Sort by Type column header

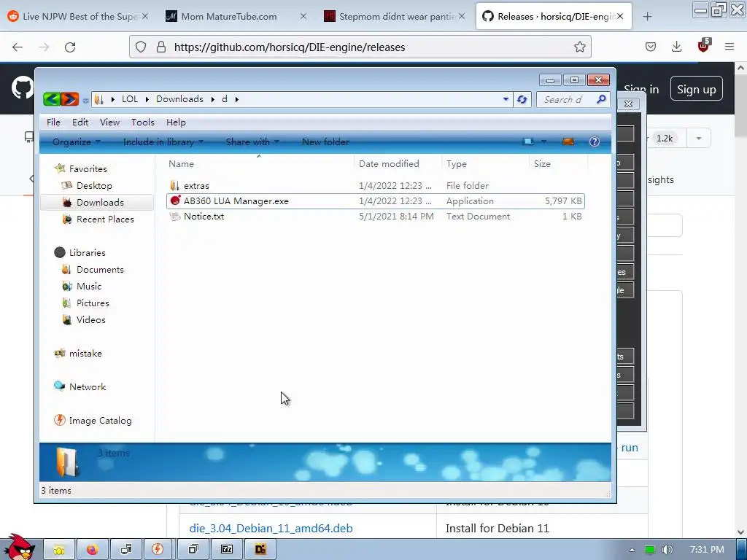(x=485, y=163)
